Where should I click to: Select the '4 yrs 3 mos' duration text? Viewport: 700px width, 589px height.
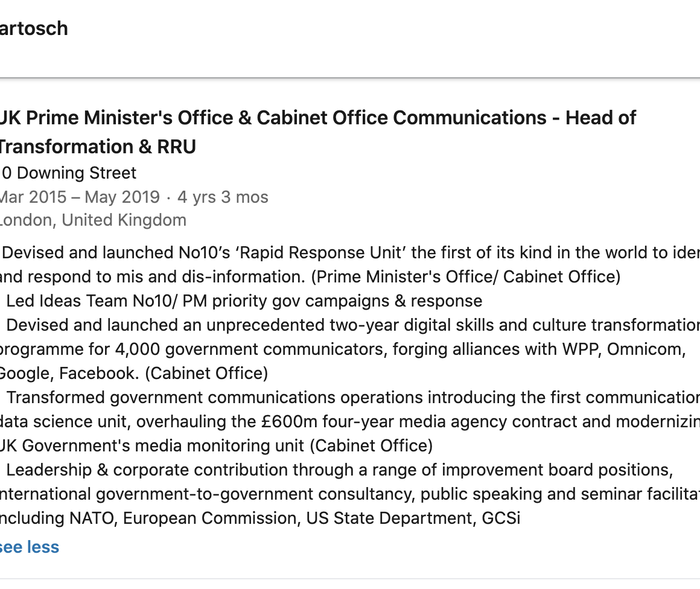click(x=223, y=197)
